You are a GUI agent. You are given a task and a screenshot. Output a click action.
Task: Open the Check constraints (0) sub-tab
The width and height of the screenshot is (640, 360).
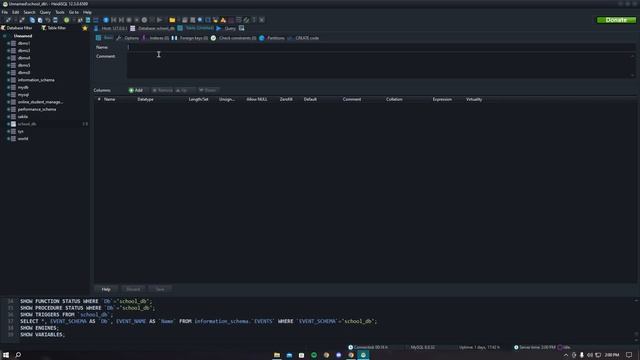[234, 38]
